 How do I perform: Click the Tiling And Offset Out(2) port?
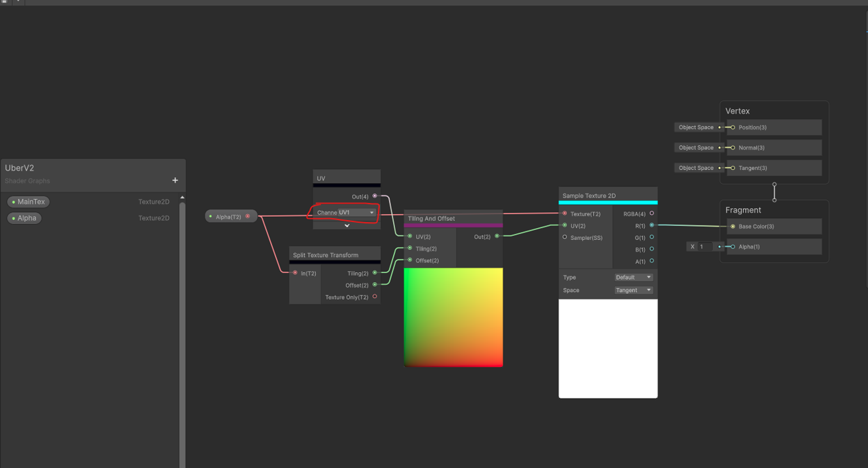pyautogui.click(x=497, y=236)
